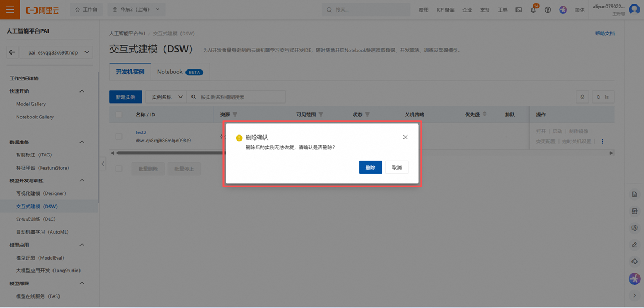Click the refresh 1s button
The width and height of the screenshot is (644, 308).
(x=603, y=97)
